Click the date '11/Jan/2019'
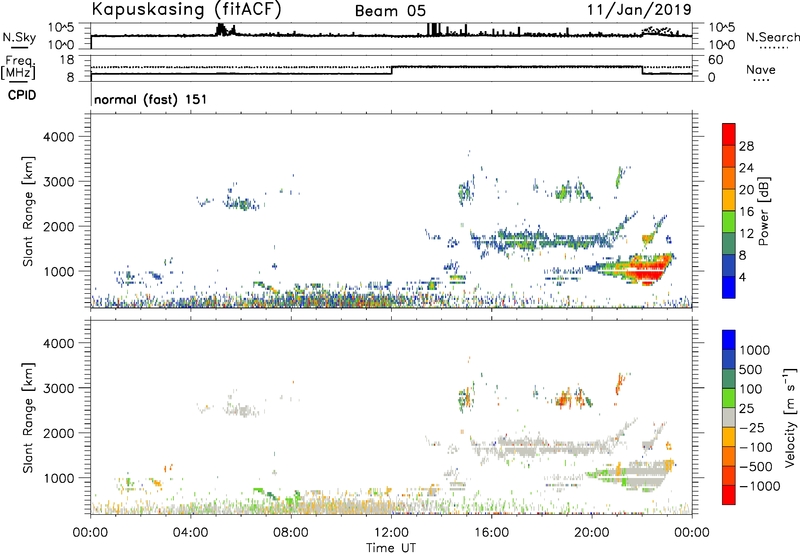 pos(639,10)
